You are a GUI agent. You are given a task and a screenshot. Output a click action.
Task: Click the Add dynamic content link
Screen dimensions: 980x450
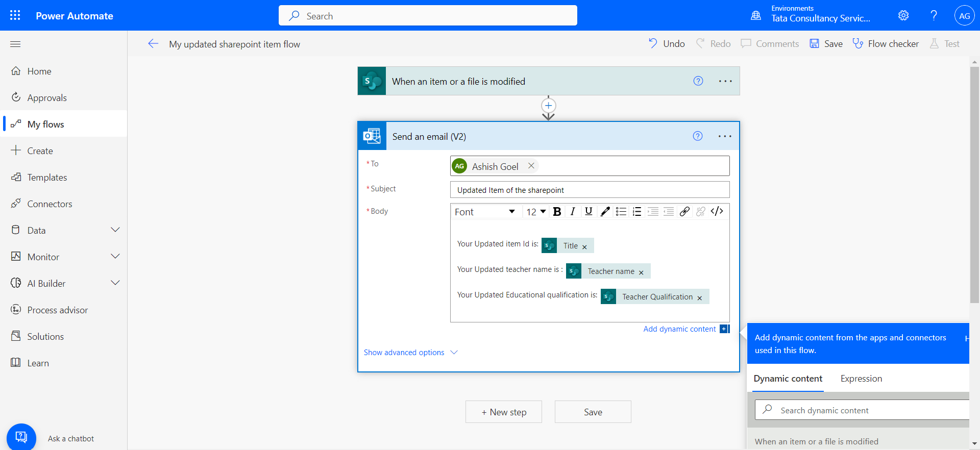pyautogui.click(x=679, y=329)
